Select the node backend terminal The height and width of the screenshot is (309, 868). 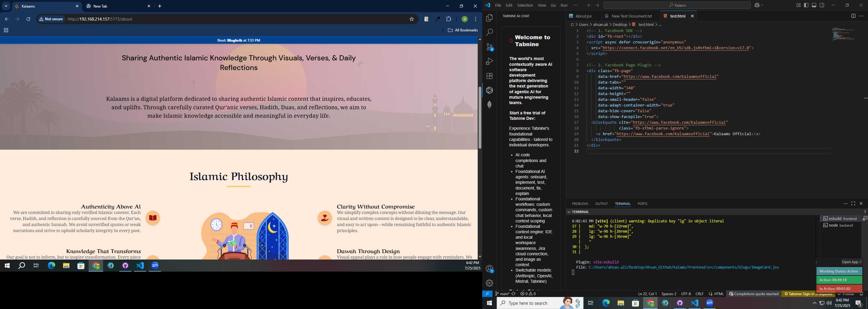(840, 225)
